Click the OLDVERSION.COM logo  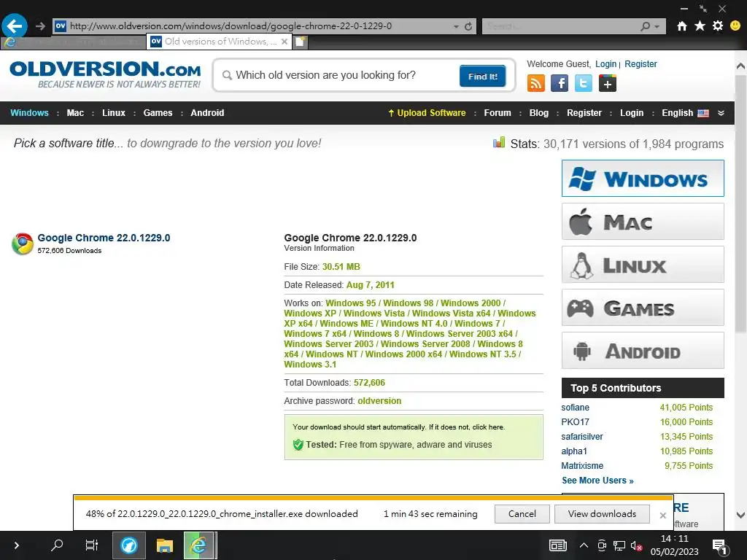[105, 74]
